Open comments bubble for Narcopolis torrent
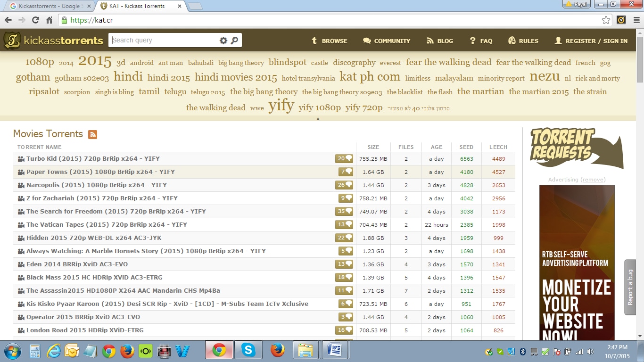This screenshot has width=644, height=362. 344,185
